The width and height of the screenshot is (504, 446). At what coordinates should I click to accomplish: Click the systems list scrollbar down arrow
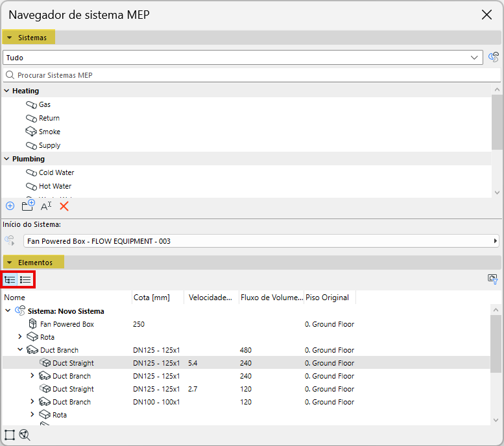(x=497, y=193)
